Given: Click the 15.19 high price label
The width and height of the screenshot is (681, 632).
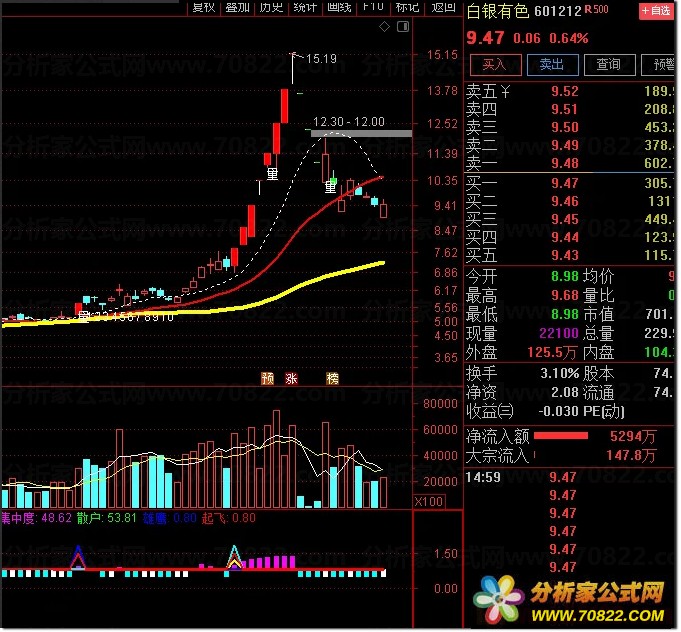Looking at the screenshot, I should coord(321,59).
